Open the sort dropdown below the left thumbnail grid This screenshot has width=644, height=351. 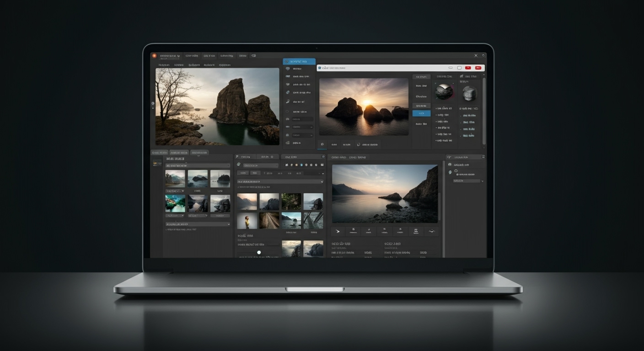pos(198,224)
